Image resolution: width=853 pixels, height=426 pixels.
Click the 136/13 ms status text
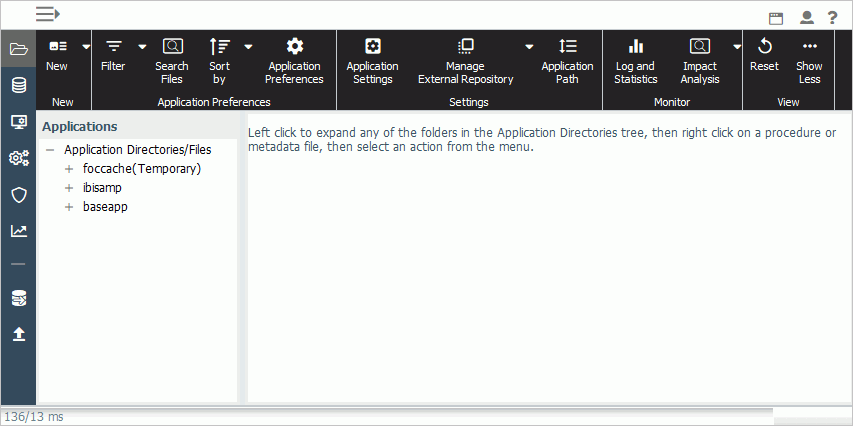[x=34, y=417]
